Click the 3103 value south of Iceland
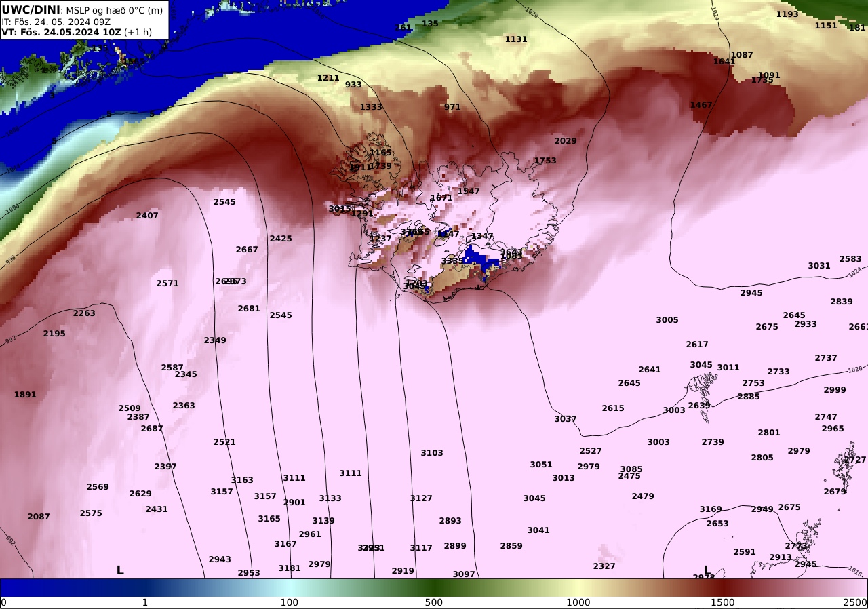868x609 pixels. [x=432, y=453]
